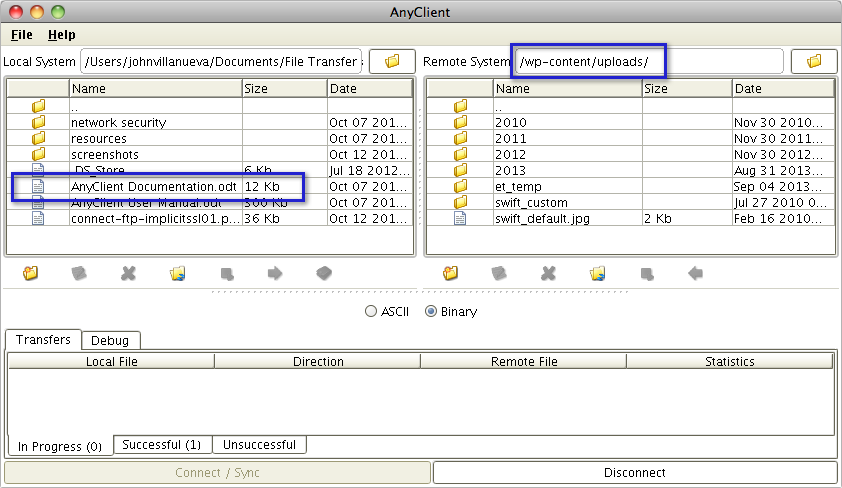Click the download left-arrow icon
The image size is (842, 488).
695,273
